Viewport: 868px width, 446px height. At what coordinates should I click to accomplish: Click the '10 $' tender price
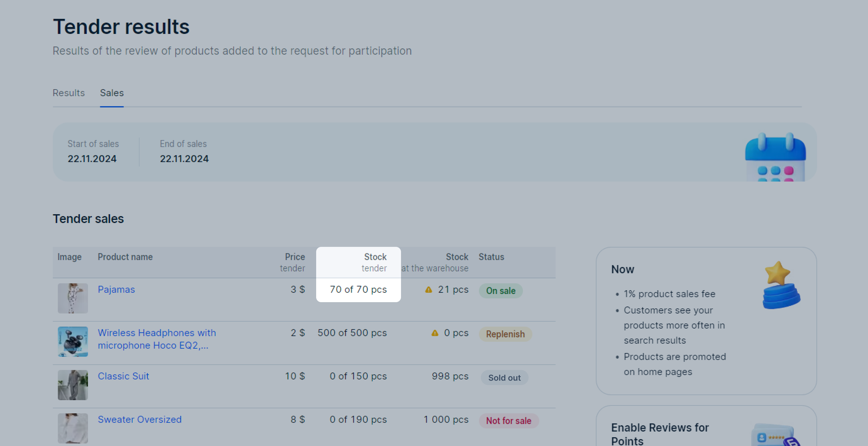[295, 376]
